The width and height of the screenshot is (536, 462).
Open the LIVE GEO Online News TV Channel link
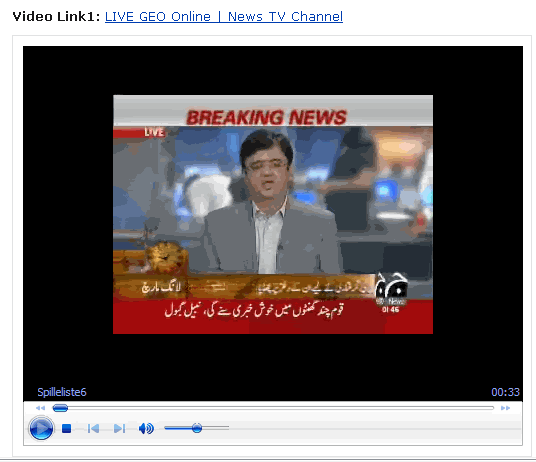[224, 16]
